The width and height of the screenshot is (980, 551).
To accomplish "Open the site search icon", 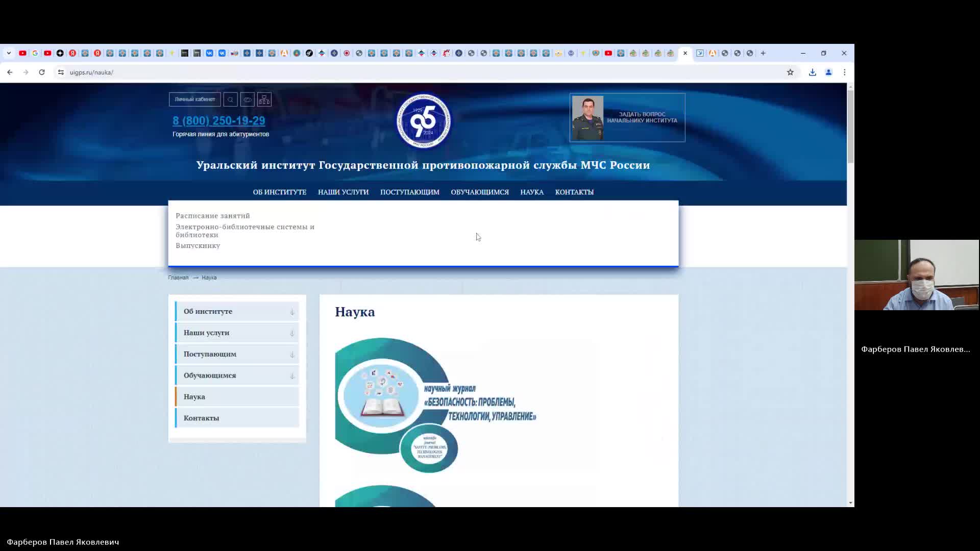I will click(x=230, y=99).
